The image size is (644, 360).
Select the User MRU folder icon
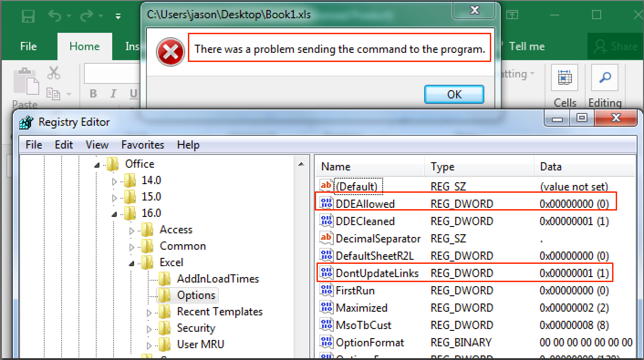point(165,345)
